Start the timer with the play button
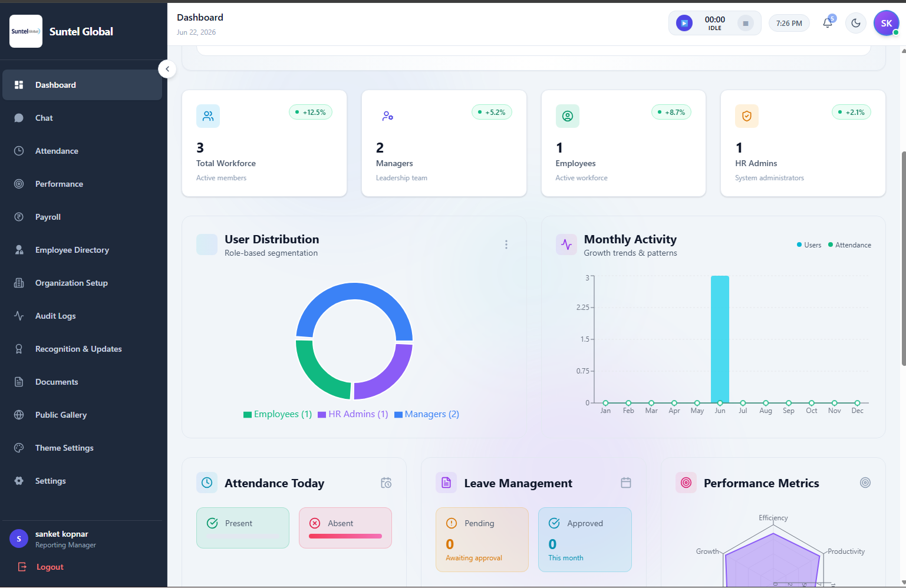Screen dimensions: 906x588 [x=684, y=24]
